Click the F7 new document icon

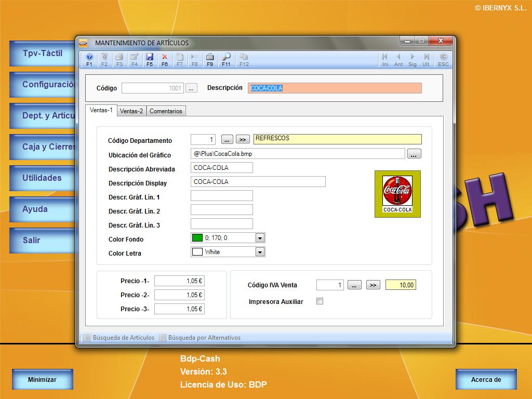point(179,59)
